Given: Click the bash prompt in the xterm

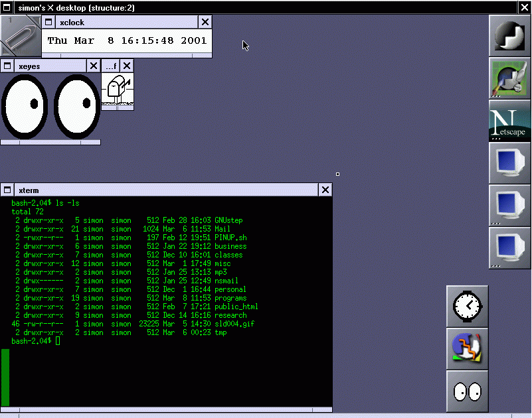Looking at the screenshot, I should pos(32,341).
